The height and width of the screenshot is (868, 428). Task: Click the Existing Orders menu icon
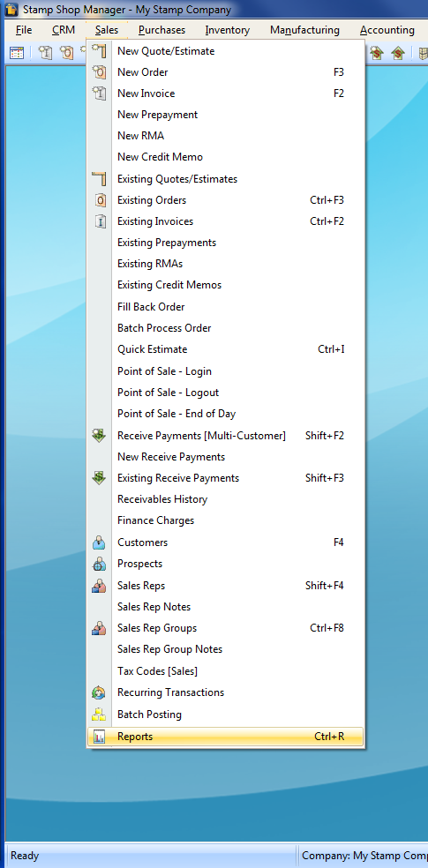99,200
